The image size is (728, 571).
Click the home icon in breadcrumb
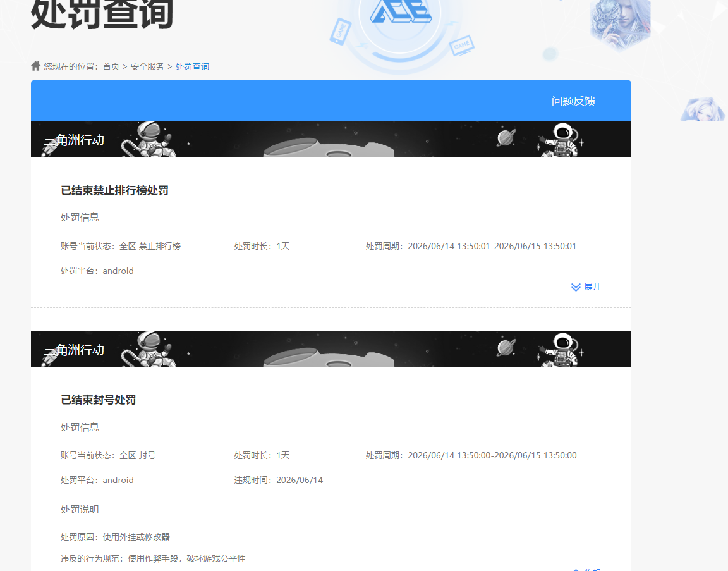coord(36,66)
